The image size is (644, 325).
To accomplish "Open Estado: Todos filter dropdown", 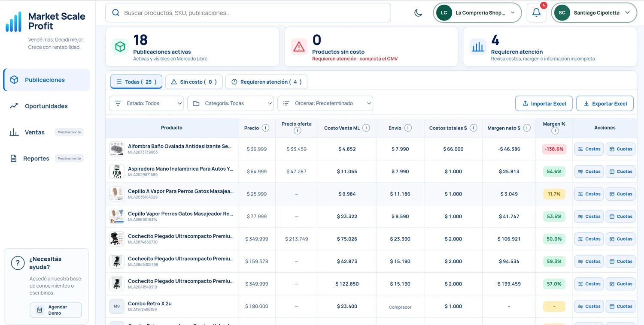I will coord(146,103).
